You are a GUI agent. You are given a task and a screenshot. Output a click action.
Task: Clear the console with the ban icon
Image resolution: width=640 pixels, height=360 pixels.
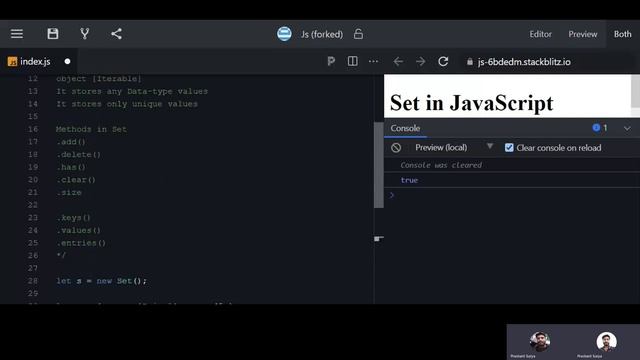[x=396, y=148]
